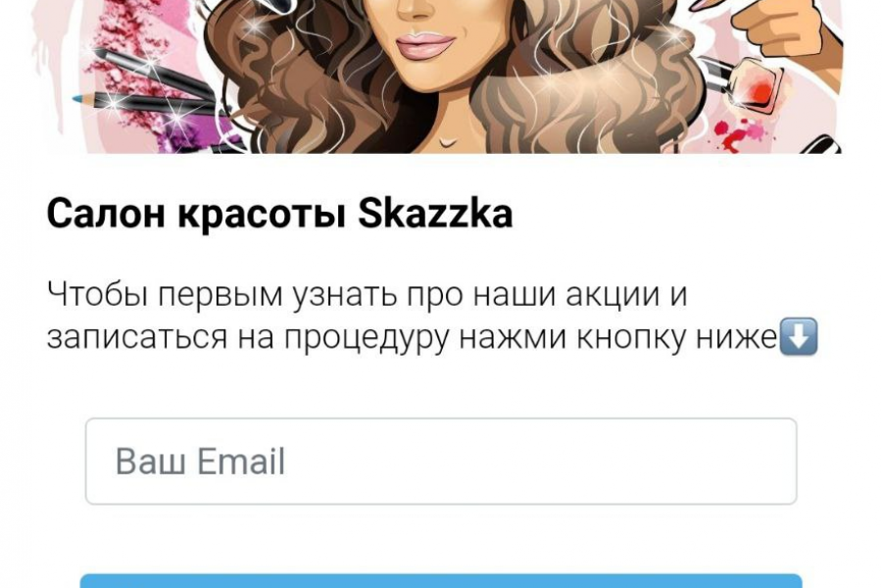This screenshot has height=588, width=882.
Task: Click the down arrow emoji after 'ниже'
Action: (798, 336)
